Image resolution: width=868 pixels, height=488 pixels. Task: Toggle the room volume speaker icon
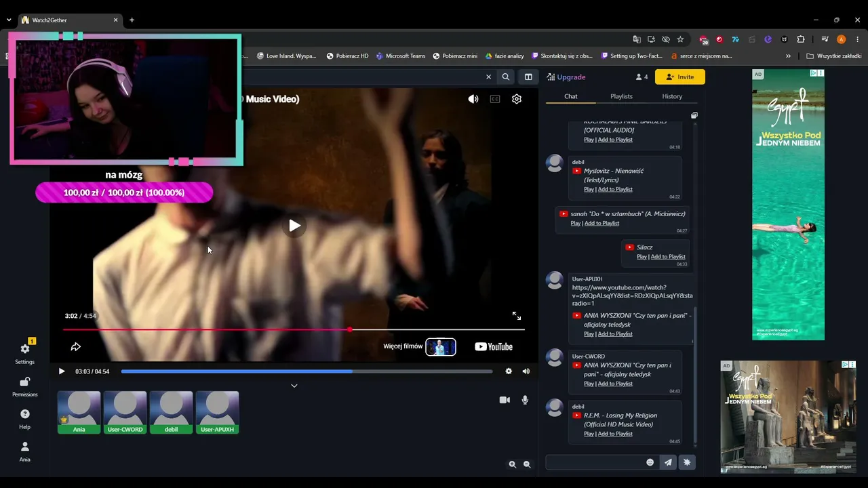click(x=526, y=371)
